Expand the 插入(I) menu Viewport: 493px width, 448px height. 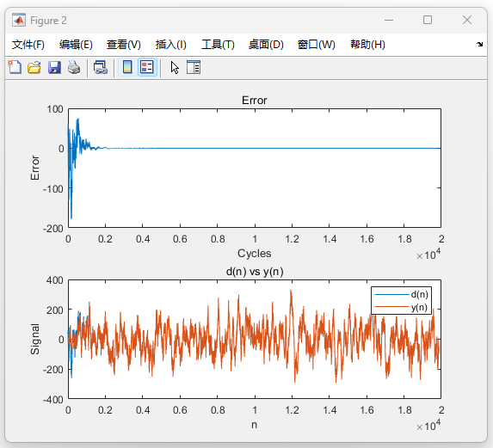pyautogui.click(x=170, y=45)
